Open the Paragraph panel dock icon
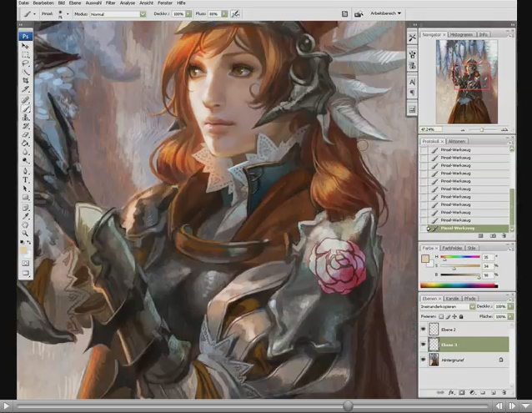Viewport: 532px width, 413px height. (x=412, y=93)
